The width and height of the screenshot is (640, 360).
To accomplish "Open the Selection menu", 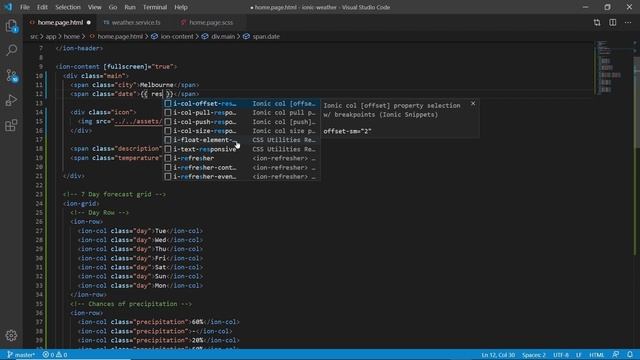I will click(68, 7).
